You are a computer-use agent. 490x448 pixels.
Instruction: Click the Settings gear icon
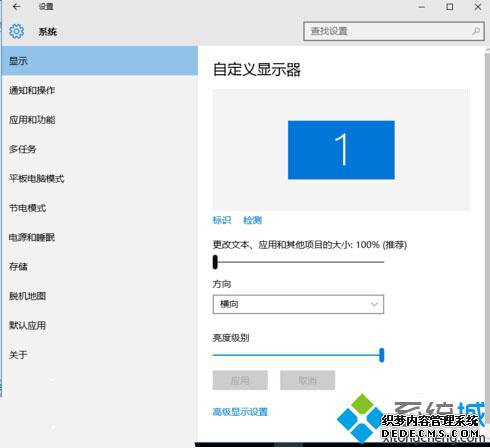[17, 31]
